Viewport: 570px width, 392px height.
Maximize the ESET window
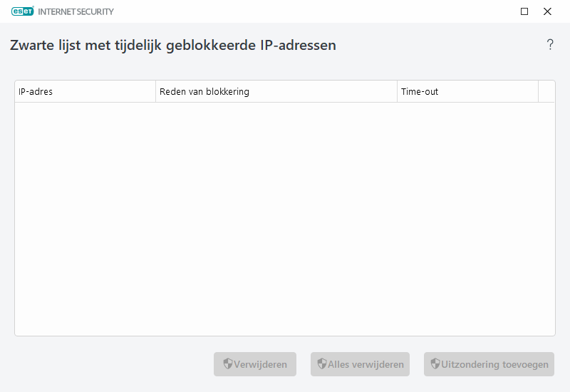(524, 11)
